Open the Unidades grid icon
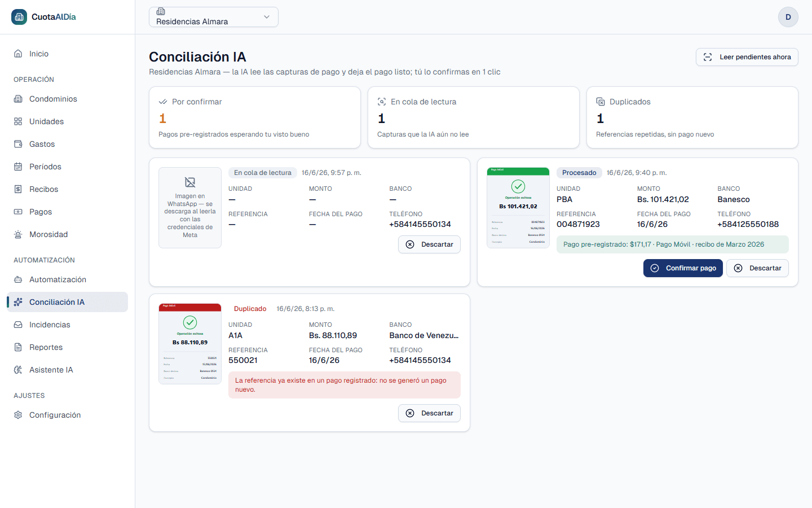 tap(18, 121)
